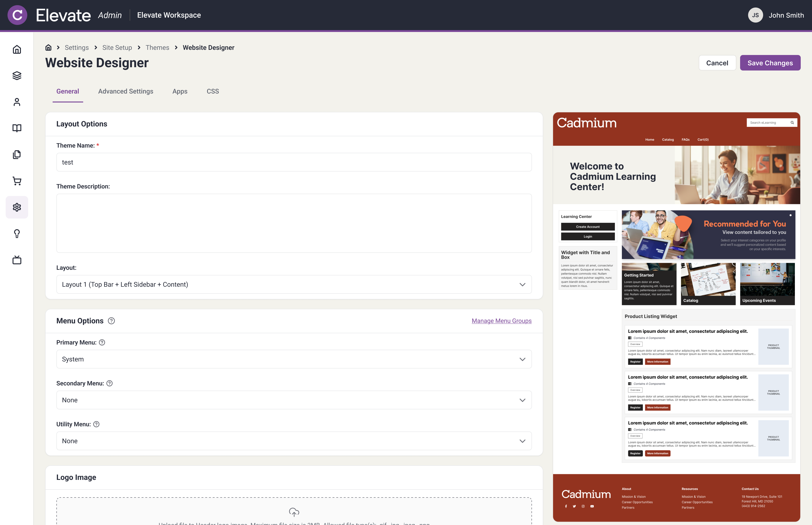Click the Login button in preview
This screenshot has height=525, width=812.
[588, 237]
